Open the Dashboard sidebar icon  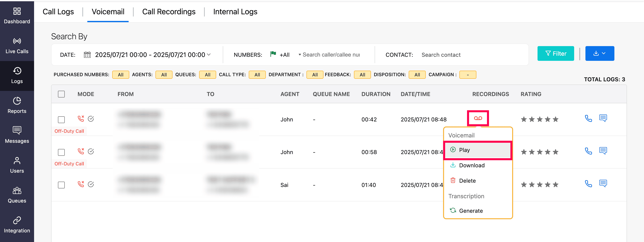coord(17,11)
